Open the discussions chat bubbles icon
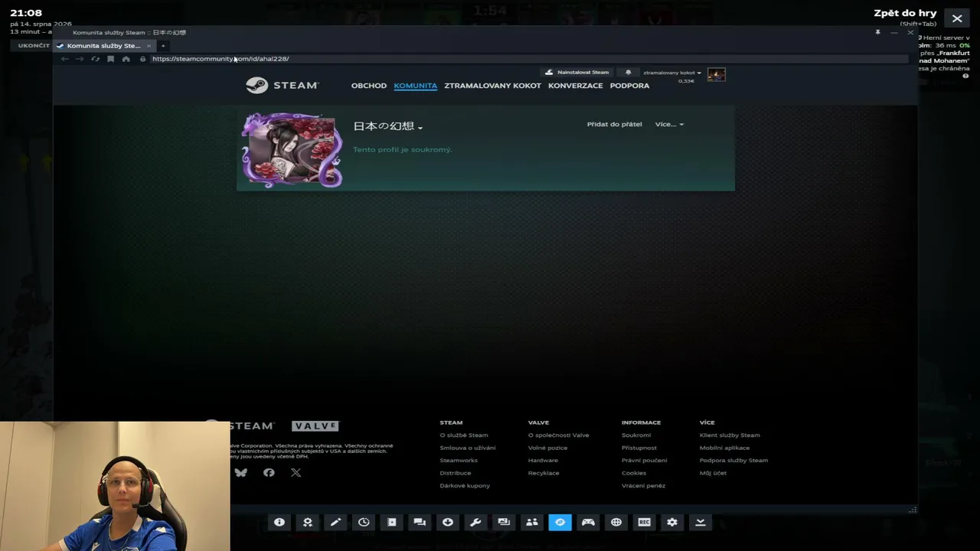The image size is (980, 551). click(x=420, y=522)
